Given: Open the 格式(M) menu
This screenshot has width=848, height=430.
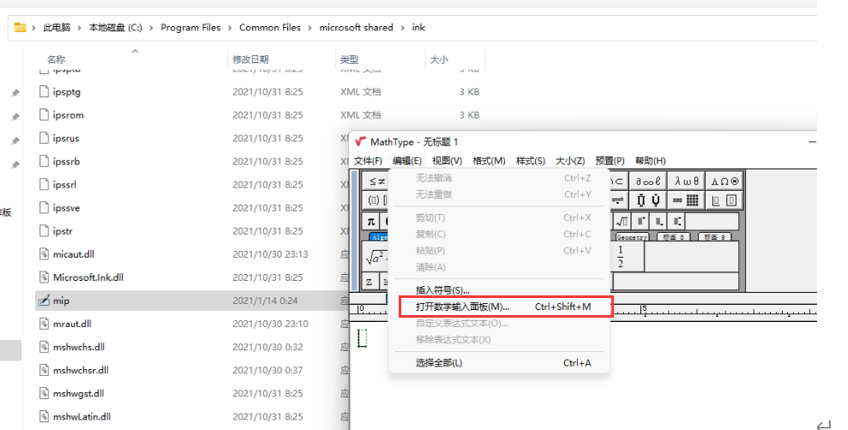Looking at the screenshot, I should [489, 161].
